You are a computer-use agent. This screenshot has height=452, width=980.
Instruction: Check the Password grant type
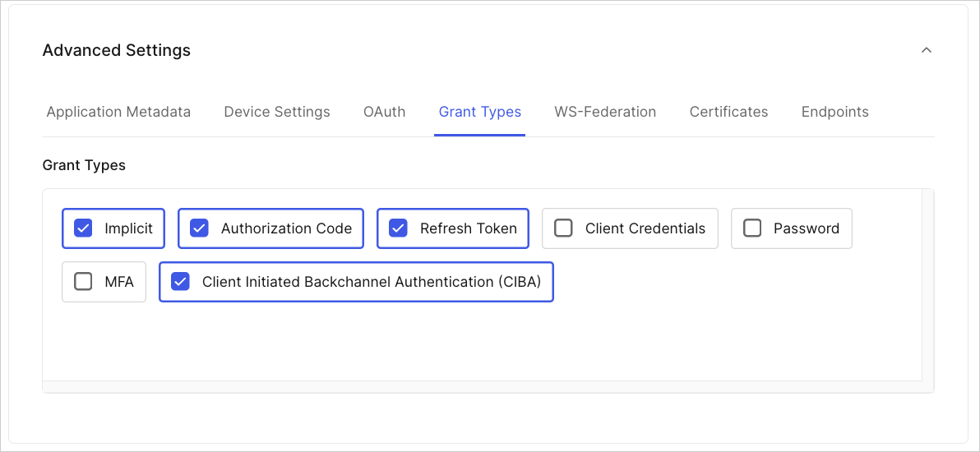point(752,228)
